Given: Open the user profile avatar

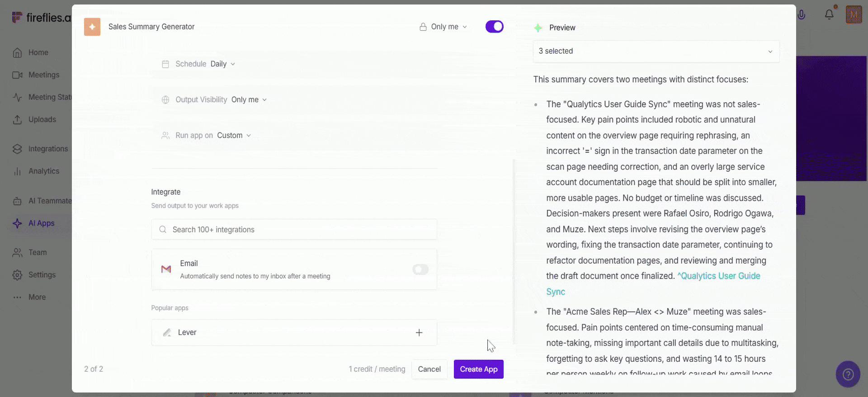Looking at the screenshot, I should point(854,14).
